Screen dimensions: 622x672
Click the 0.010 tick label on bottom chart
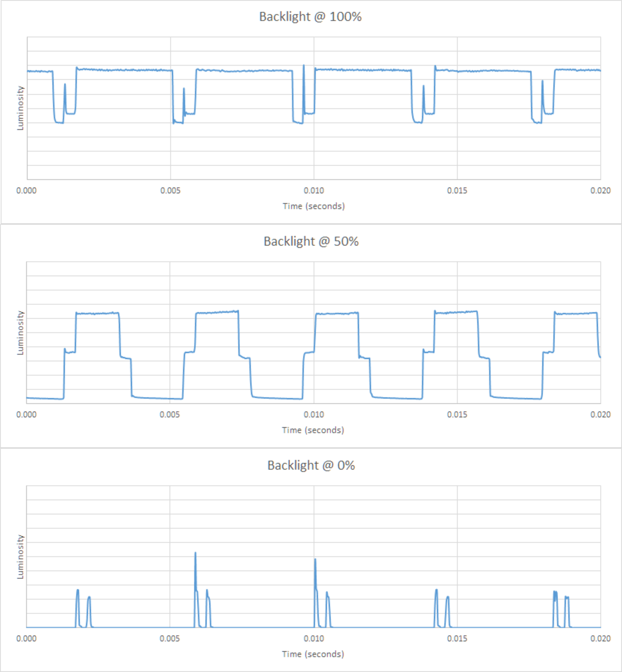(x=314, y=638)
